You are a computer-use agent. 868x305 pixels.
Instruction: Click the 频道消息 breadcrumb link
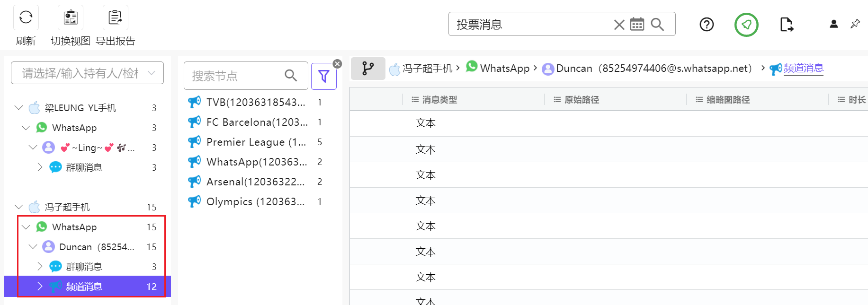tap(803, 69)
